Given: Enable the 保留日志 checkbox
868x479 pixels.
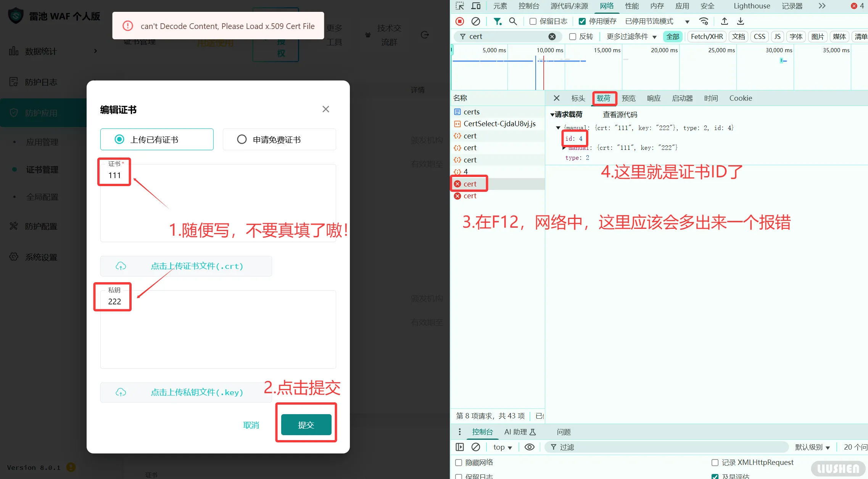Looking at the screenshot, I should click(x=533, y=21).
